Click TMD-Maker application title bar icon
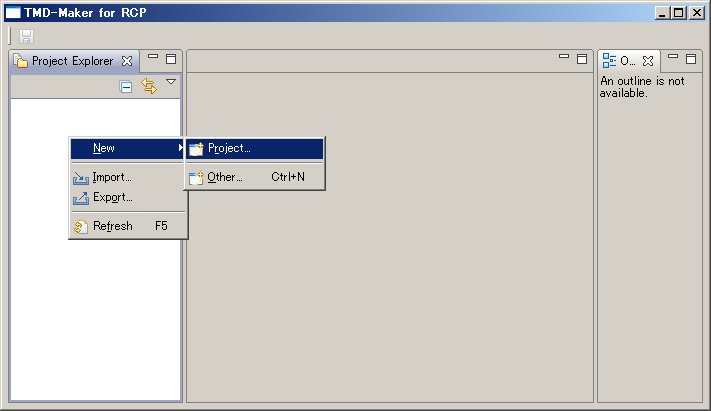Viewport: 711px width, 411px height. (x=13, y=13)
